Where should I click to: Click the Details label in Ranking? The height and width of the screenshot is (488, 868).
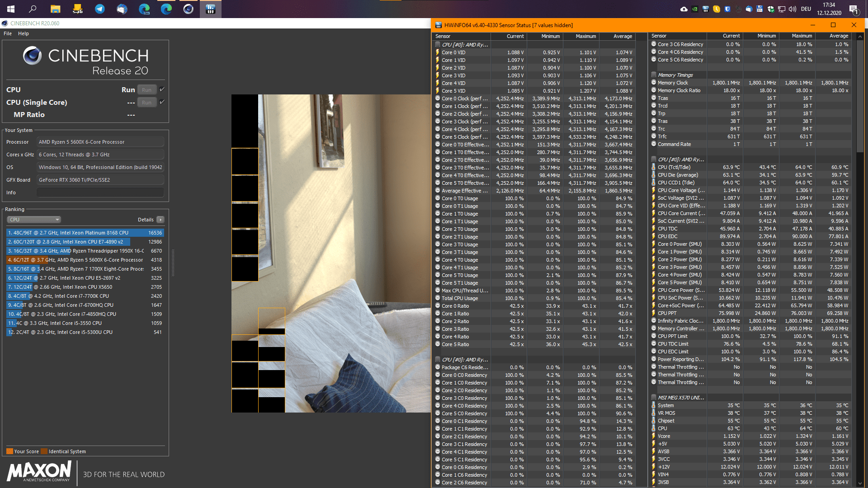coord(146,220)
